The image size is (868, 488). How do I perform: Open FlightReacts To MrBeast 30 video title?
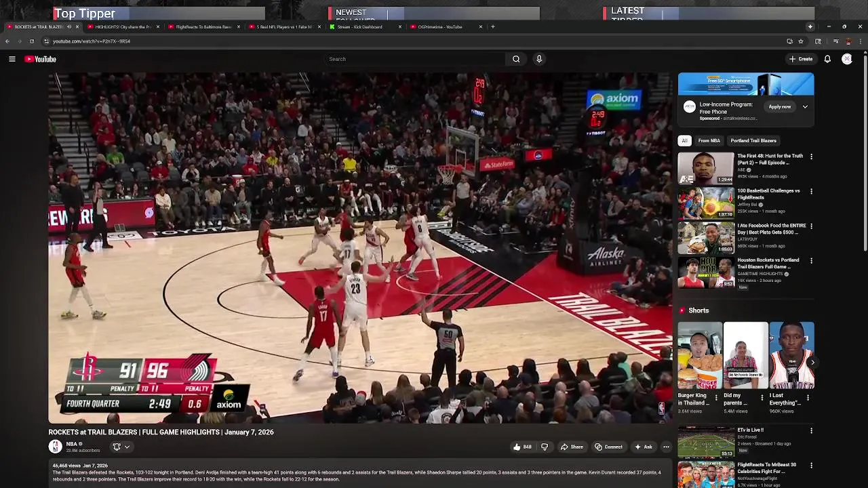[x=767, y=468]
